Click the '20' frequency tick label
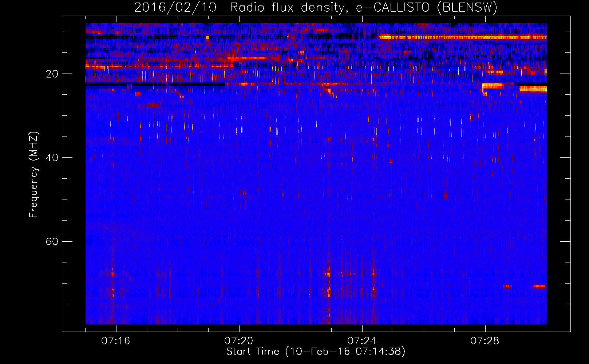The height and width of the screenshot is (364, 589). [x=52, y=74]
